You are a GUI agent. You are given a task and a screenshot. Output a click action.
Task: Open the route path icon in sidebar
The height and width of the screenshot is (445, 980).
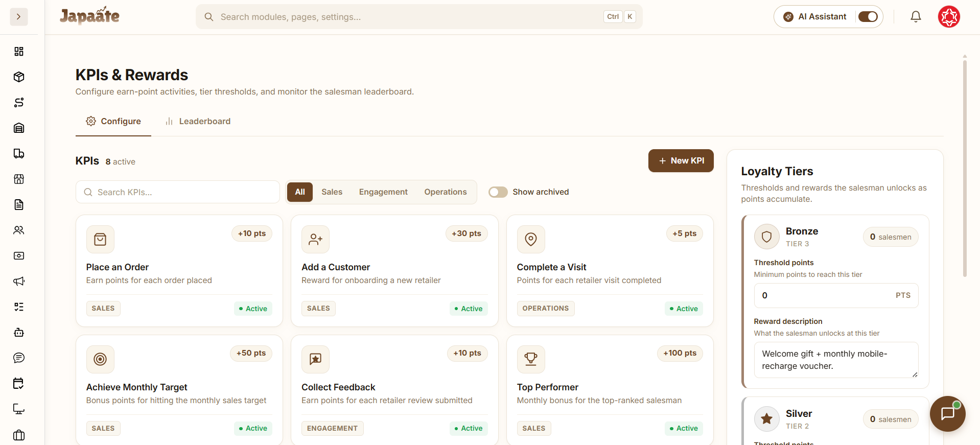click(19, 102)
